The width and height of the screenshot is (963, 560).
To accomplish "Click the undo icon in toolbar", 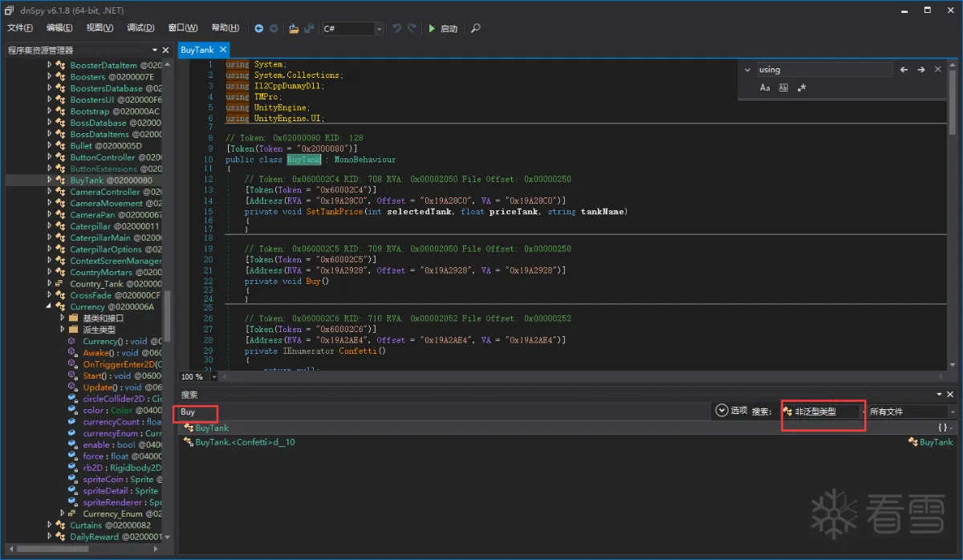I will point(396,28).
